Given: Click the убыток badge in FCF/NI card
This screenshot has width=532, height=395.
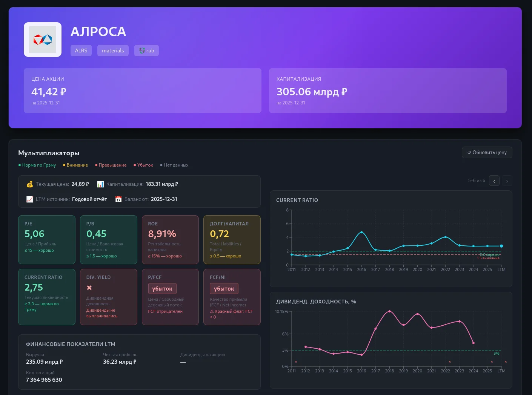Looking at the screenshot, I should tap(224, 289).
